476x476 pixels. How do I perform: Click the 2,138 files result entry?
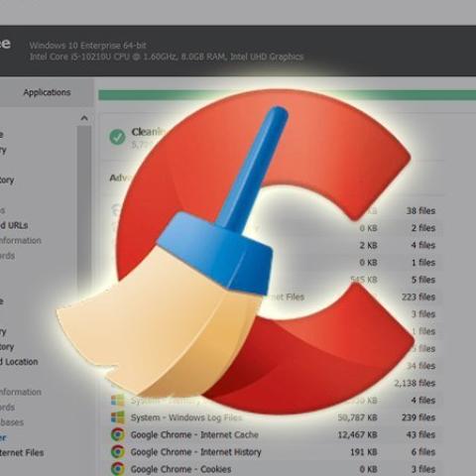[x=415, y=383]
